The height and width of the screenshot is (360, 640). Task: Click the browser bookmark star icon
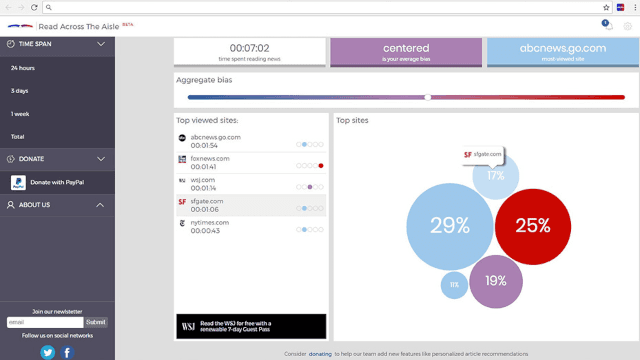606,7
